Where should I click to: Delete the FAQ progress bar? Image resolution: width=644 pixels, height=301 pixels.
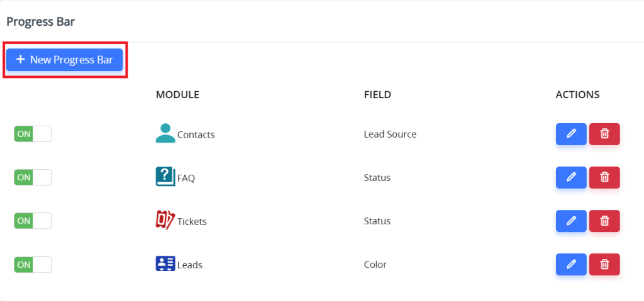pos(604,177)
